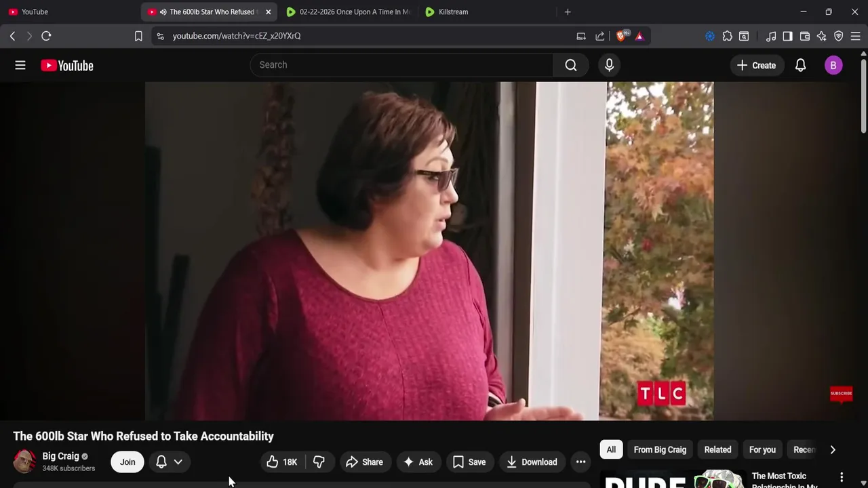Viewport: 868px width, 488px height.
Task: Click "348K subscribers" text
Action: [x=68, y=468]
